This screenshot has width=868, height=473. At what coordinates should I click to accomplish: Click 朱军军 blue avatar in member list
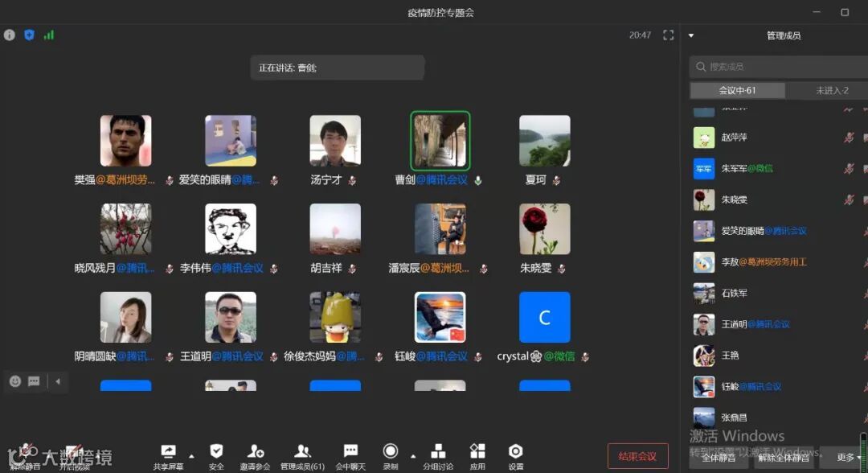(x=703, y=168)
